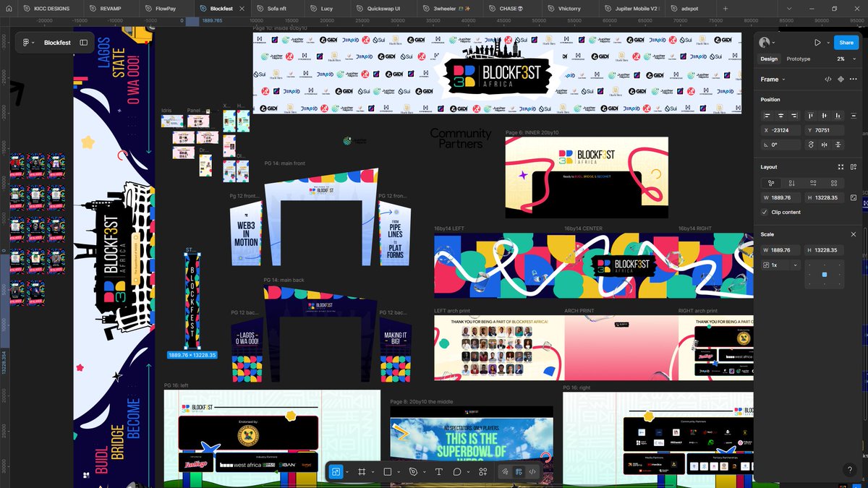Switch to Draw mode in bottom toolbar
868x488 pixels.
[505, 471]
